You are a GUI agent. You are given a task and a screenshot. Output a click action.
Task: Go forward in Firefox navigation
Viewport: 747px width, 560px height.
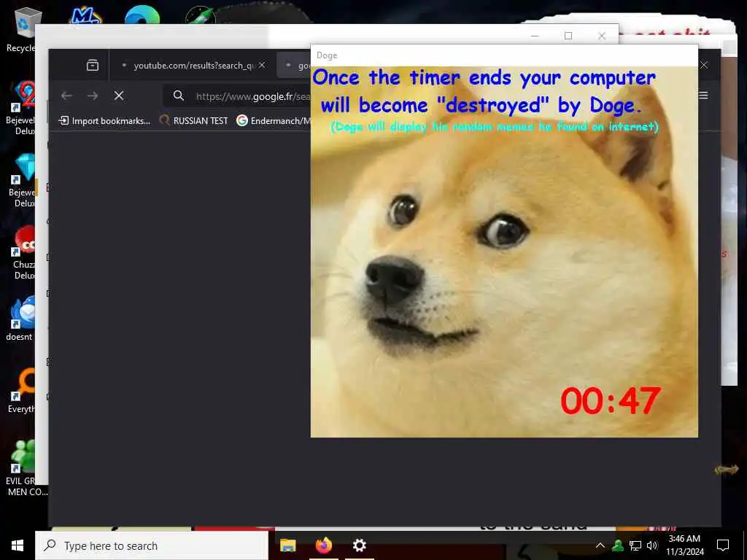click(x=93, y=96)
